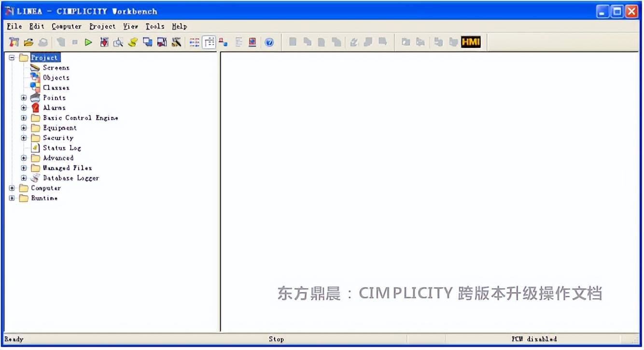Start the project using the green Run icon

(x=88, y=42)
